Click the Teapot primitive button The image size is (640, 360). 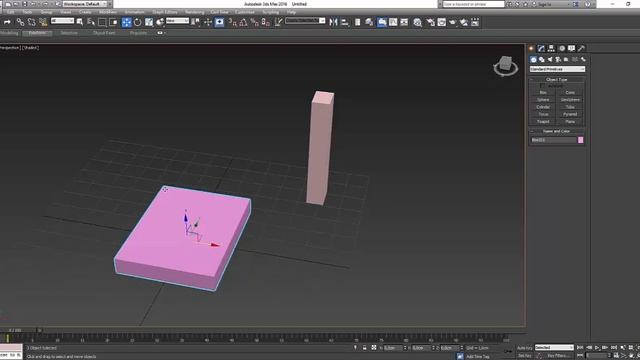click(x=543, y=122)
